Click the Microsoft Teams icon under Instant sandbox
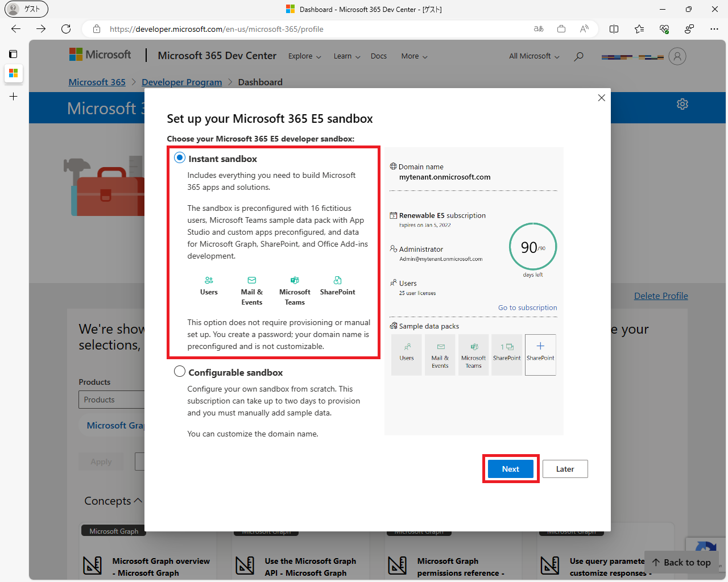The image size is (728, 582). pos(295,280)
